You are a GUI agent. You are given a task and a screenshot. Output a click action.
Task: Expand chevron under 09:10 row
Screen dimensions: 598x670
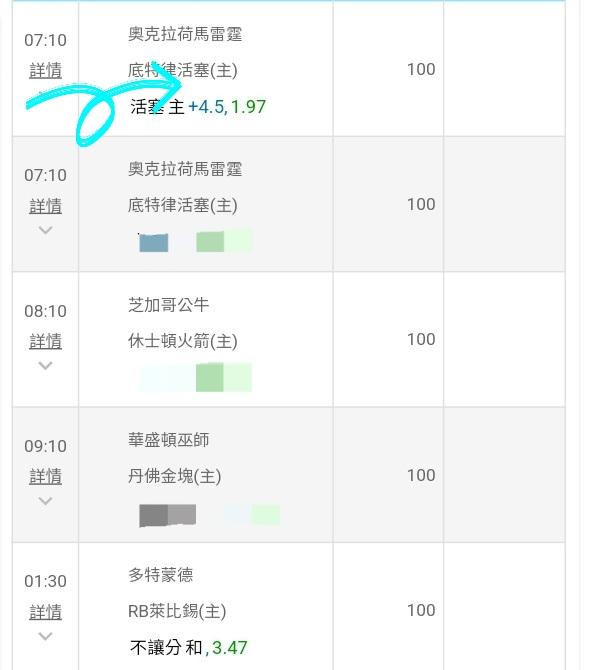point(45,501)
